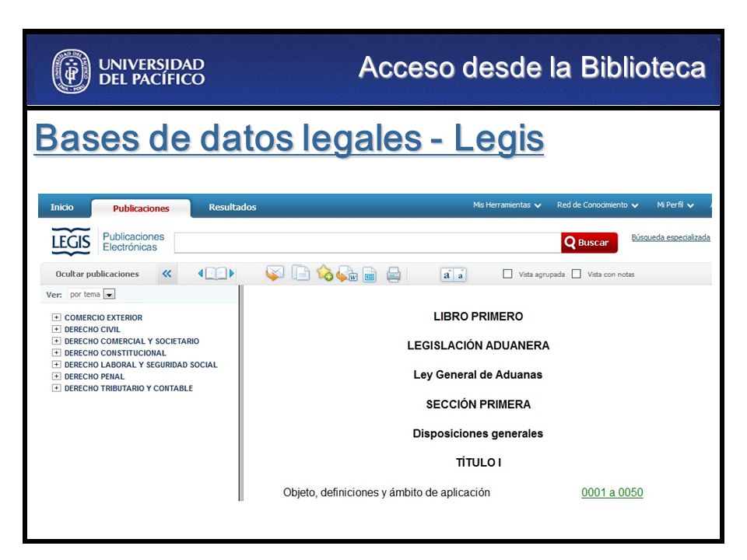Screen dimensions: 747x560
Task: Open Búsqueda especializada link
Action: click(671, 238)
